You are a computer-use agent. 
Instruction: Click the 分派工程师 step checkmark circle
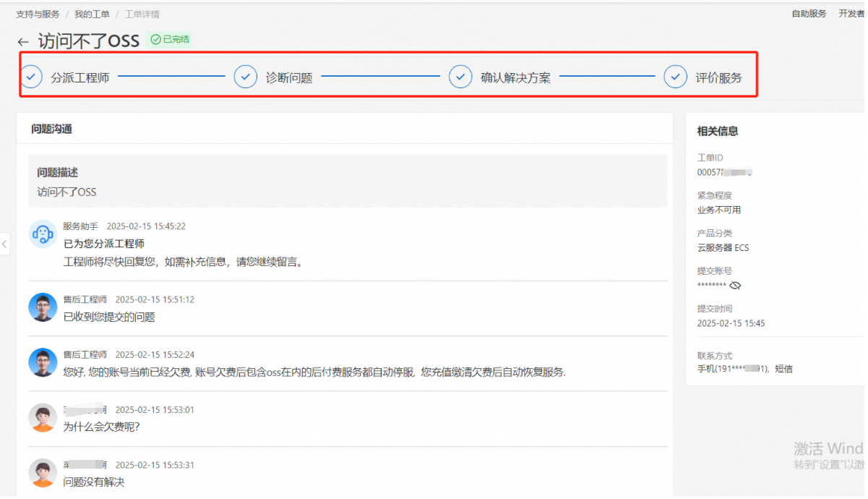coord(31,77)
